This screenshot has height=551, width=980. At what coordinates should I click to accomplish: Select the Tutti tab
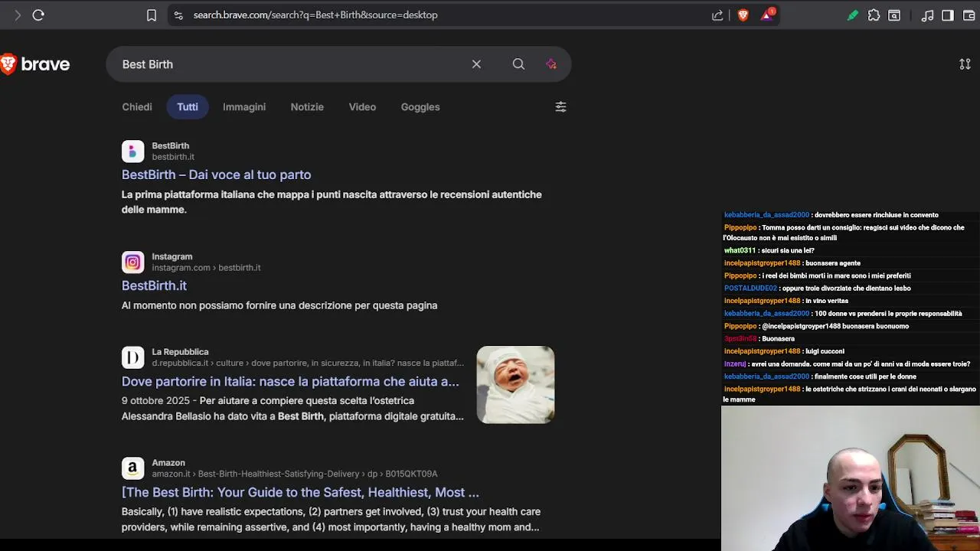(x=188, y=107)
